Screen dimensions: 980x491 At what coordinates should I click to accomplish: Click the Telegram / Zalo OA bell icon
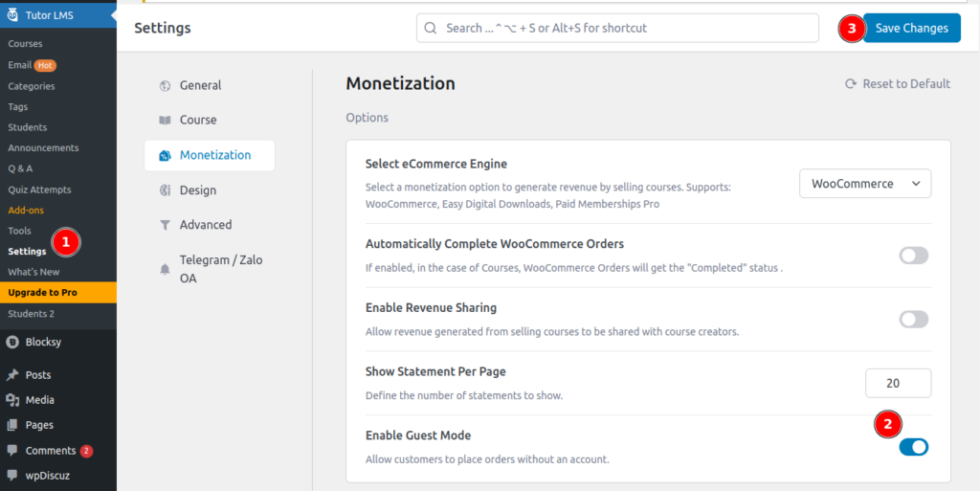point(165,270)
